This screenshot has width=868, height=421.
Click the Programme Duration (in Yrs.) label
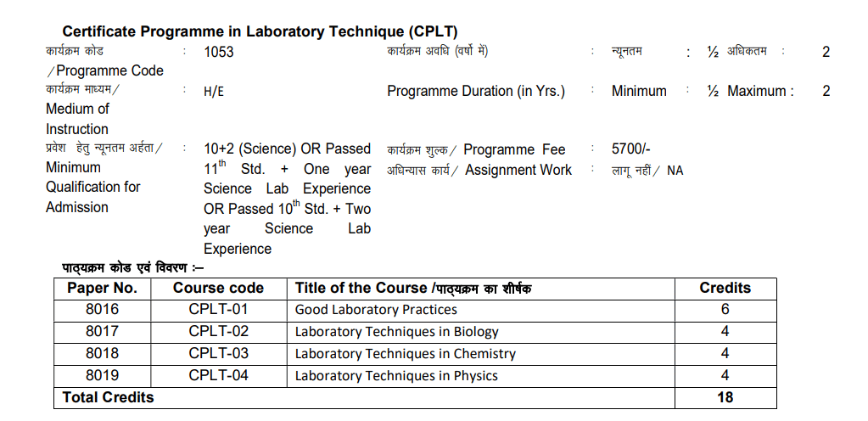pos(476,92)
